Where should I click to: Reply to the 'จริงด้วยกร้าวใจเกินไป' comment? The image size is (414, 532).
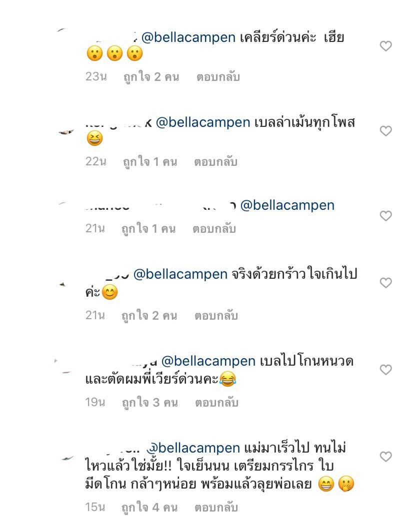216,316
